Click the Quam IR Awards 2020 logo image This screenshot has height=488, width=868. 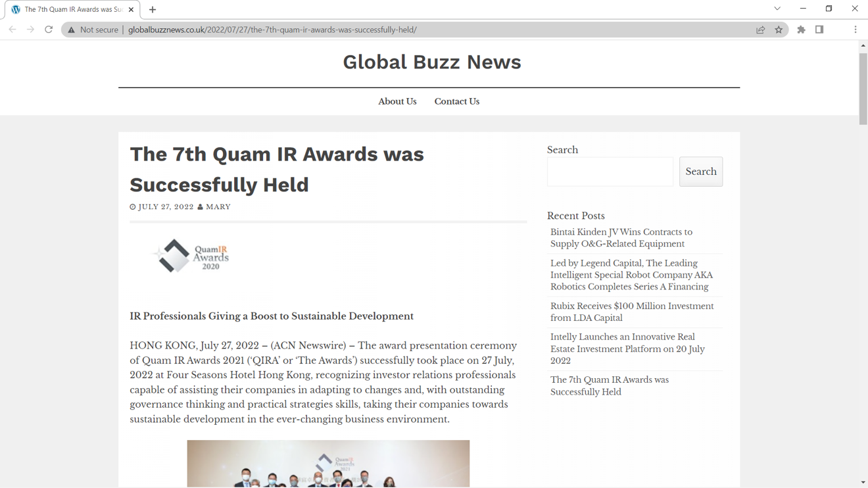pos(191,256)
